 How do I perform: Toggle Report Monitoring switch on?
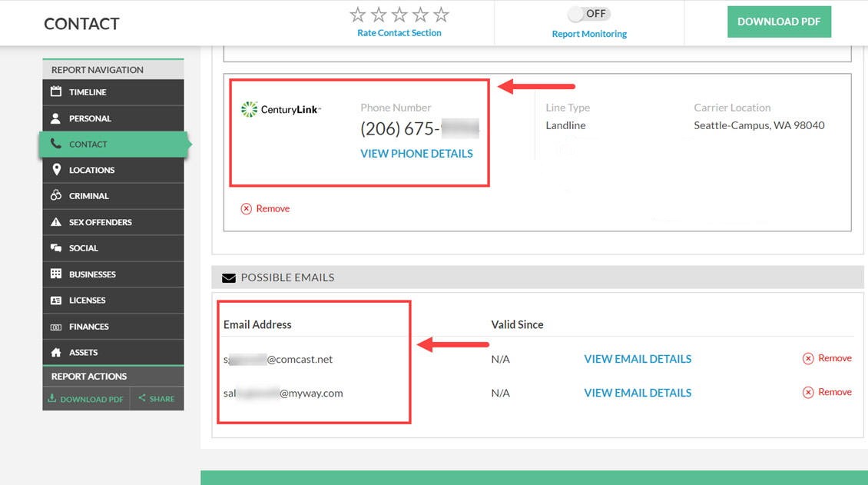pos(589,14)
